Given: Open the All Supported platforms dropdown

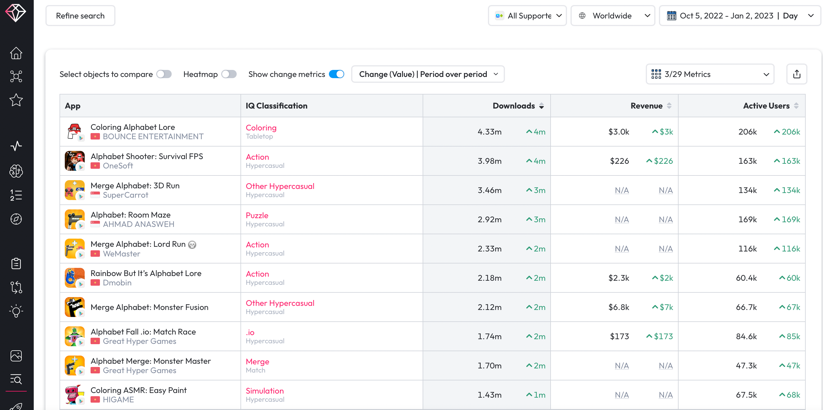Looking at the screenshot, I should pyautogui.click(x=527, y=16).
